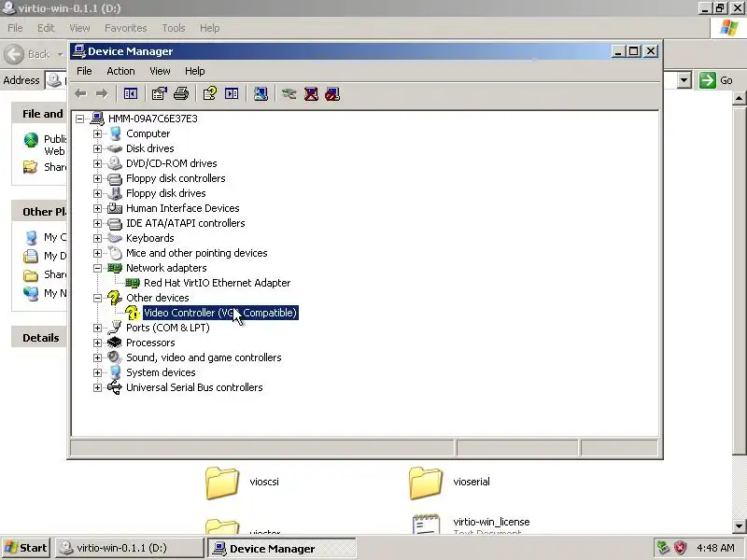Click the Back button in Explorer
Screen dimensions: 747x560
pyautogui.click(x=27, y=54)
